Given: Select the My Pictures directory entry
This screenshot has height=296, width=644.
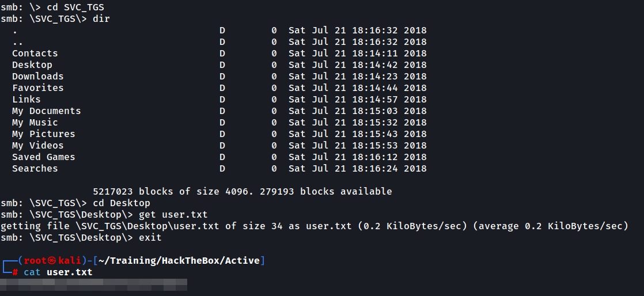Looking at the screenshot, I should [x=44, y=134].
